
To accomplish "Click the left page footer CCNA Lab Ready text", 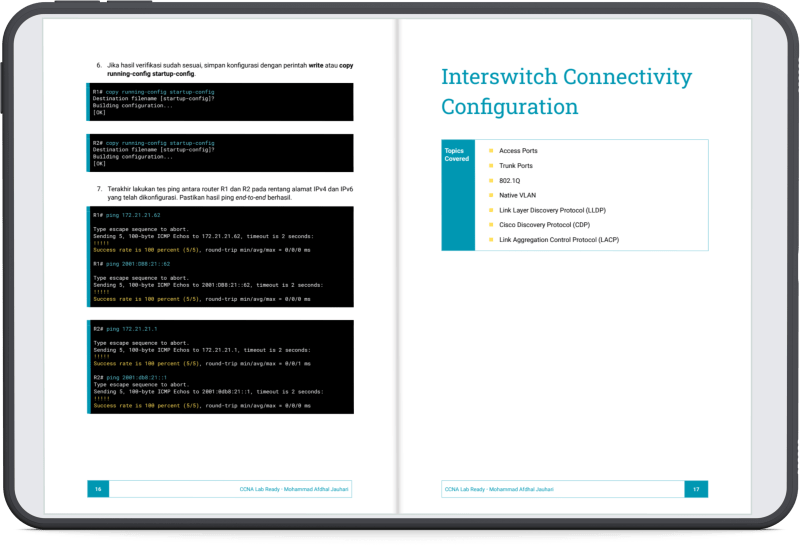I will tap(295, 489).
